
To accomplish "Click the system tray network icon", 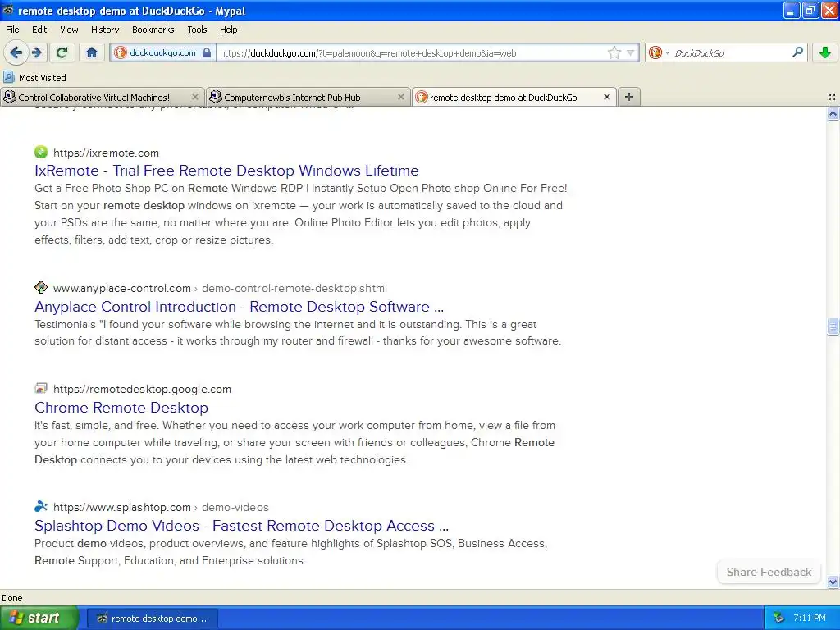I will click(779, 619).
